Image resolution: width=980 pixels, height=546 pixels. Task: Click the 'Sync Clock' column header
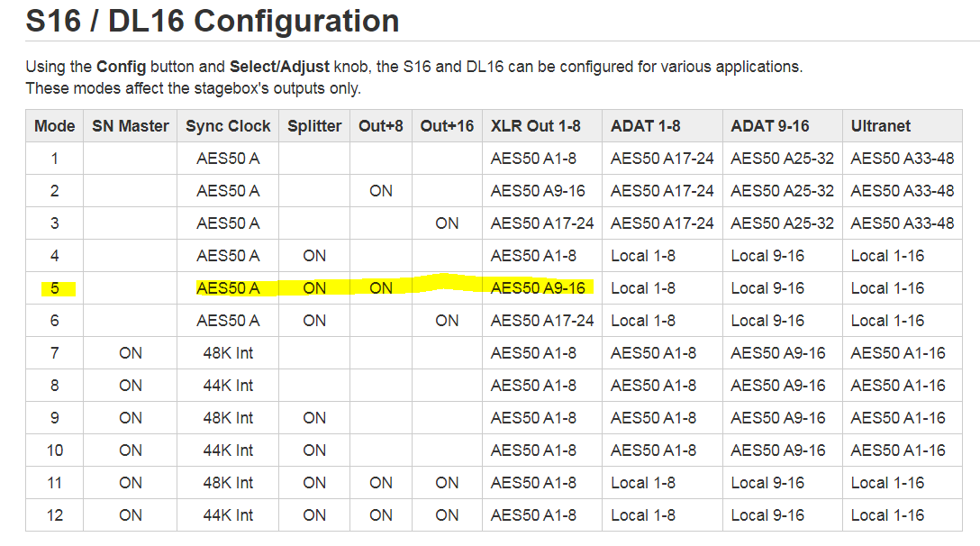pos(228,126)
